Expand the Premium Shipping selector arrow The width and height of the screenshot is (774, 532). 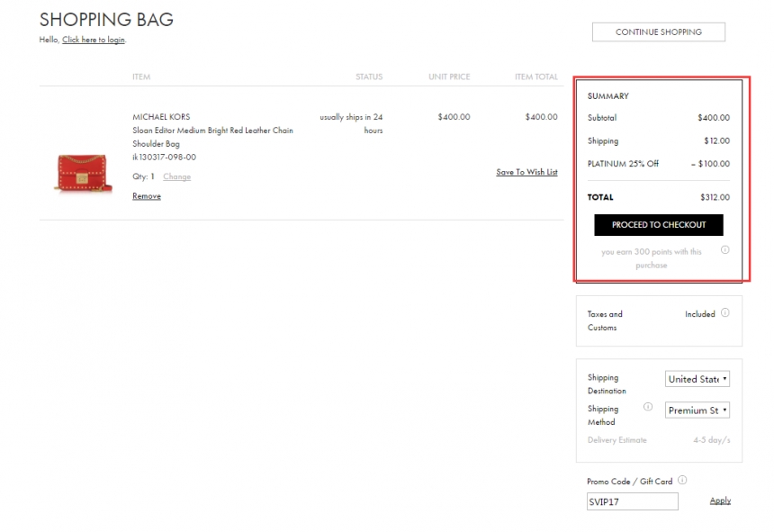pos(725,410)
